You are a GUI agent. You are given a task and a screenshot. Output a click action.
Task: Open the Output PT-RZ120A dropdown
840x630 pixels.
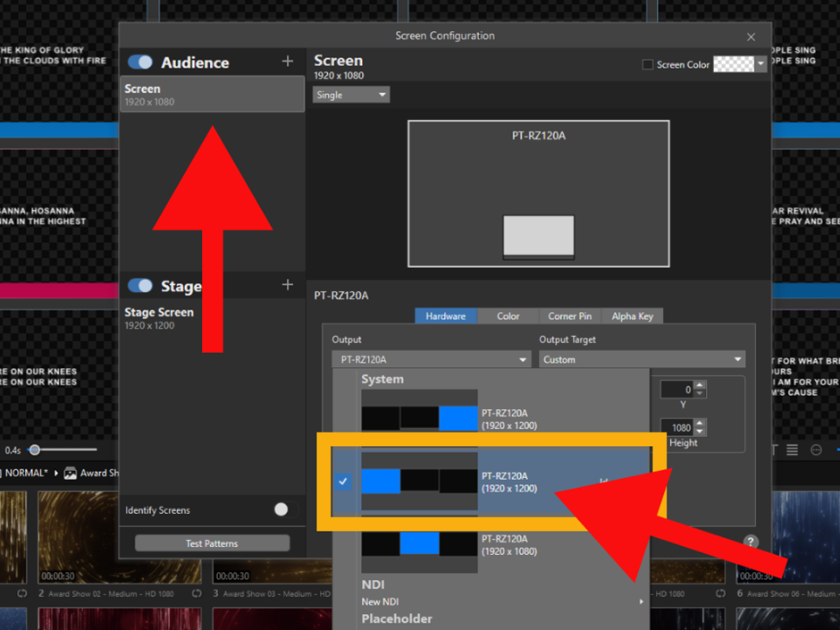click(432, 359)
